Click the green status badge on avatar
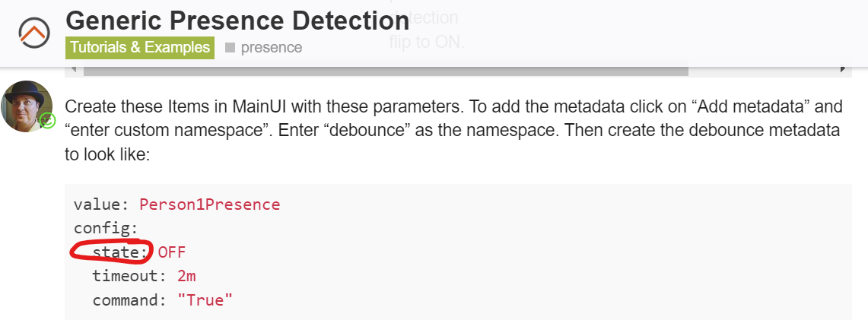 tap(47, 120)
